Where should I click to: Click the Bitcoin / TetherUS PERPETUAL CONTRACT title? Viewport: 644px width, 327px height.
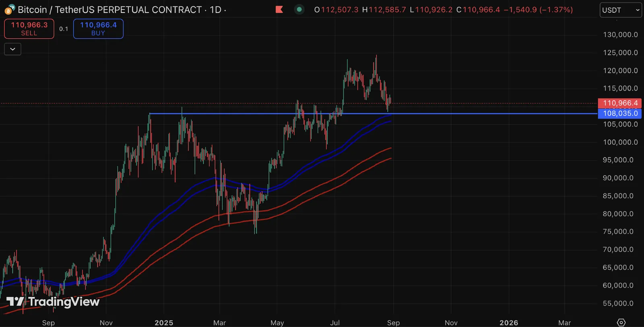point(109,10)
